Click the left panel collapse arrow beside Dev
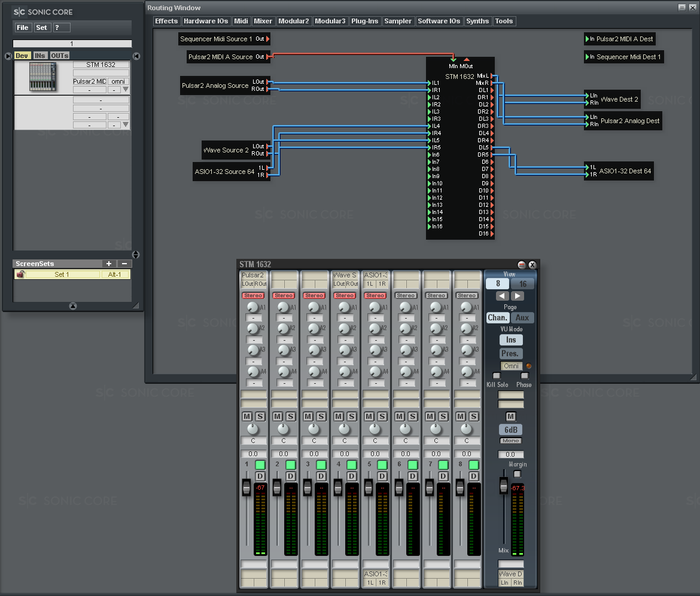Image resolution: width=700 pixels, height=596 pixels. (8, 56)
